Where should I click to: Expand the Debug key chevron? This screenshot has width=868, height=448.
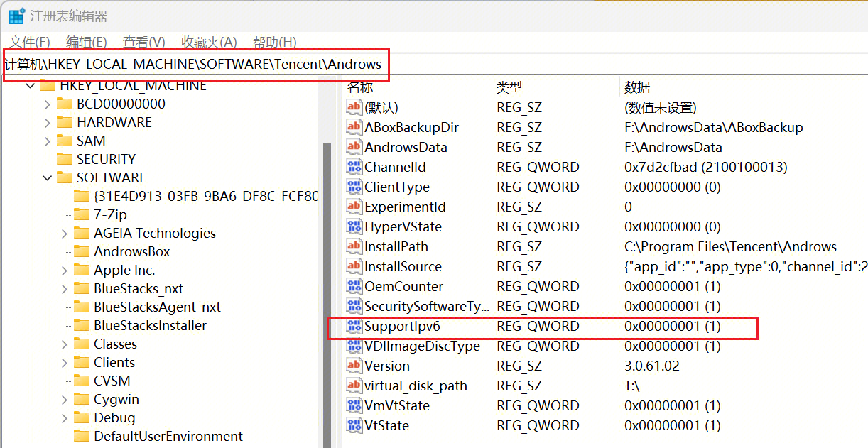click(64, 417)
